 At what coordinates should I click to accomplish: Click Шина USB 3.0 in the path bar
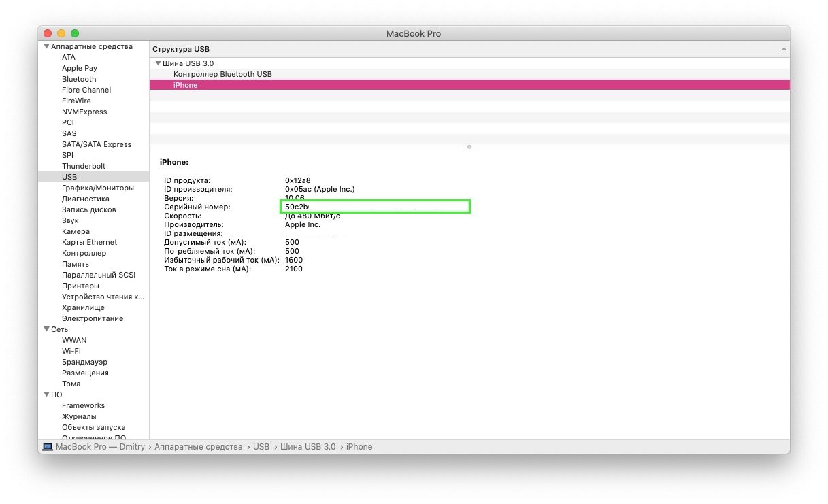pos(308,447)
